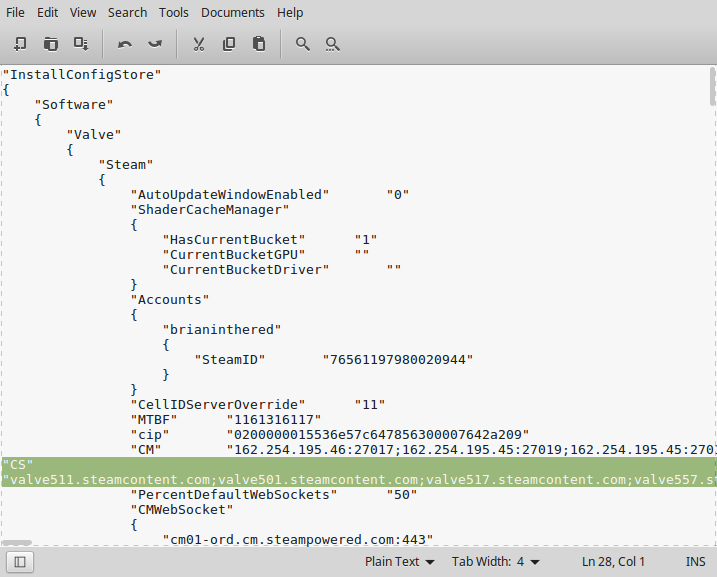
Task: Click "AutoUpdateWindowEnabled" key text
Action: point(230,195)
